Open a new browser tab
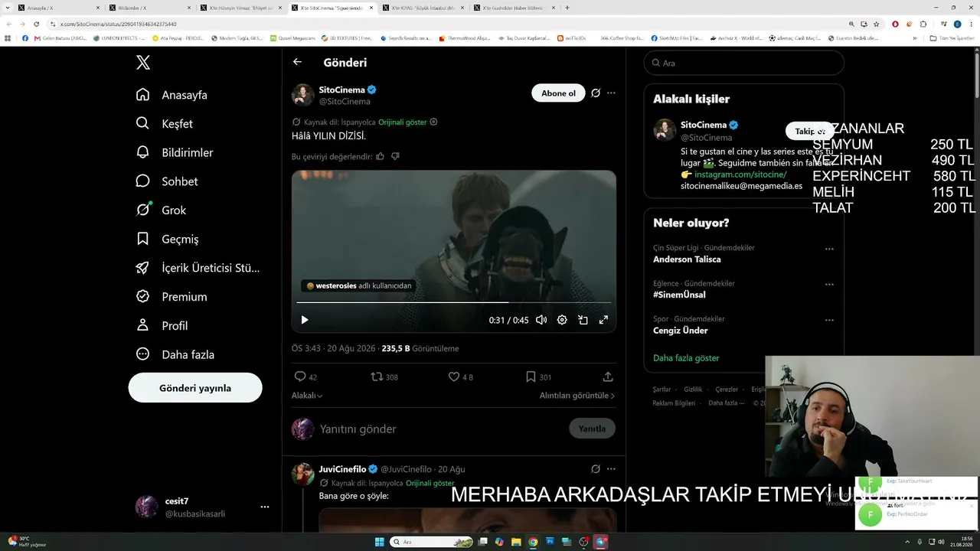Viewport: 980px width, 551px height. tap(567, 8)
